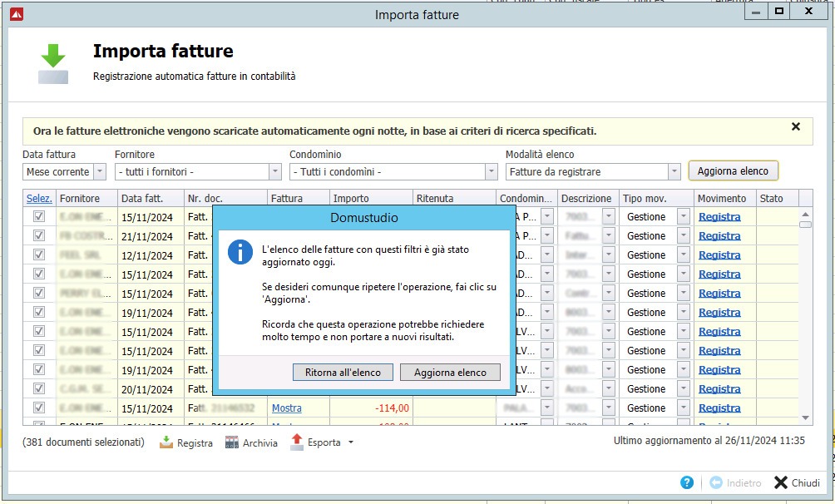Maximize the Importa fatture window
The image size is (835, 504).
click(x=779, y=11)
